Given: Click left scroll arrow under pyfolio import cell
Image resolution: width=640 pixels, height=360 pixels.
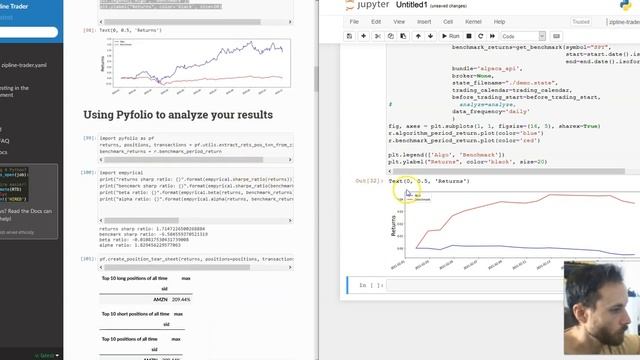Looking at the screenshot, I should point(101,160).
